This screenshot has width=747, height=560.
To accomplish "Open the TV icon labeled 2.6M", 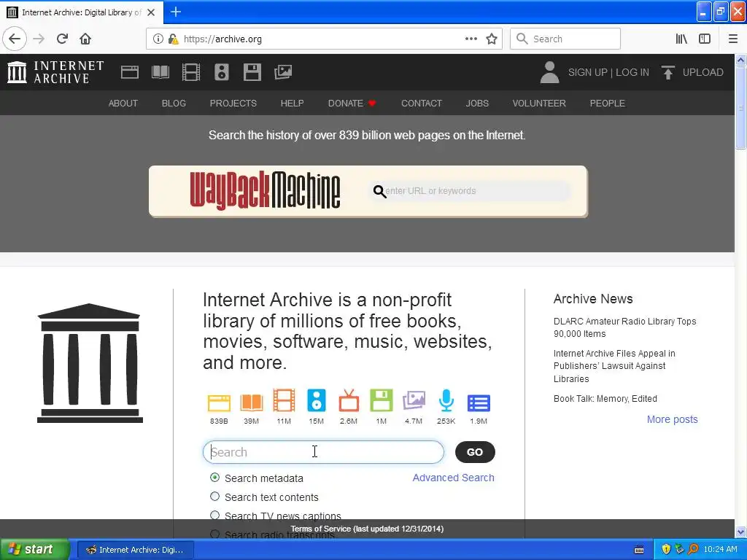I will 349,400.
